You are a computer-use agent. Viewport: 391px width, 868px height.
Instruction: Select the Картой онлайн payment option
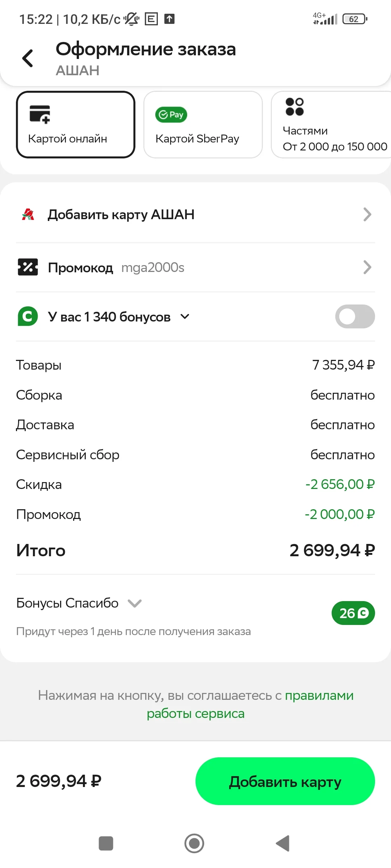coord(76,124)
